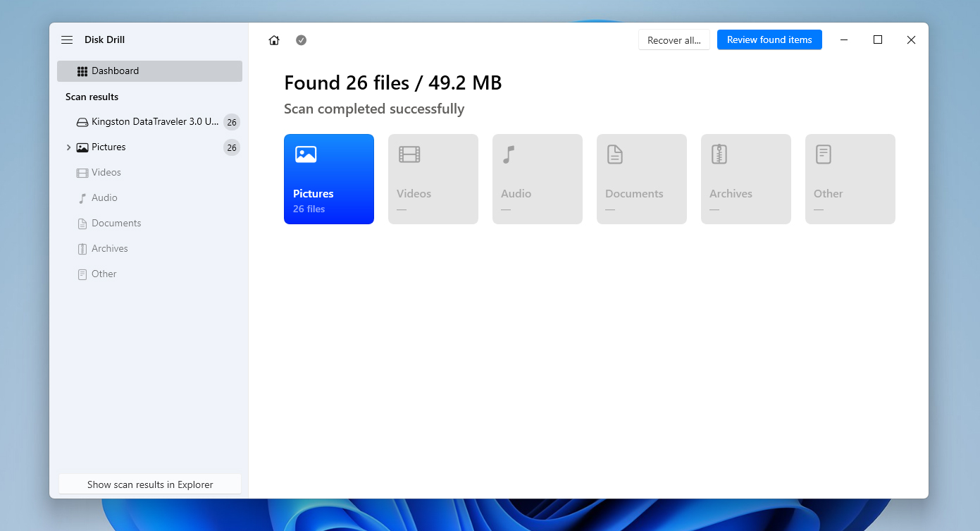Click the 26 badge next to Pictures
Viewport: 980px width, 531px height.
click(x=231, y=147)
